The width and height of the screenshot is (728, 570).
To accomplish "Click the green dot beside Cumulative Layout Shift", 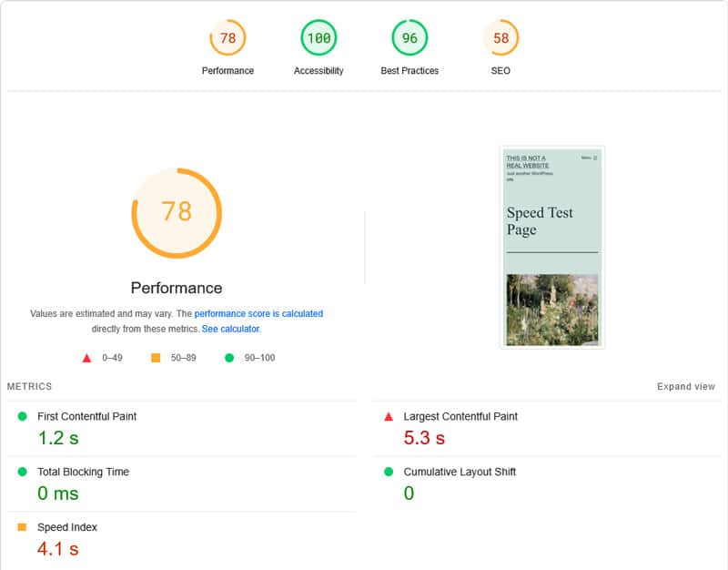I will pos(389,472).
